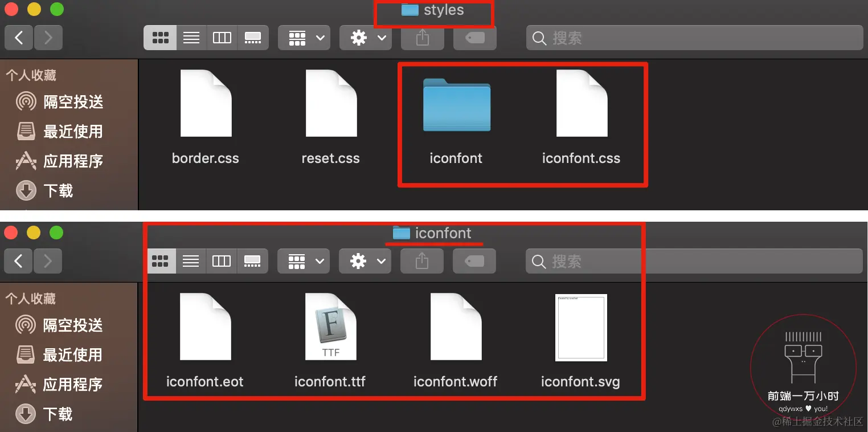Viewport: 868px width, 432px height.
Task: Go forward in the styles window
Action: pyautogui.click(x=48, y=38)
